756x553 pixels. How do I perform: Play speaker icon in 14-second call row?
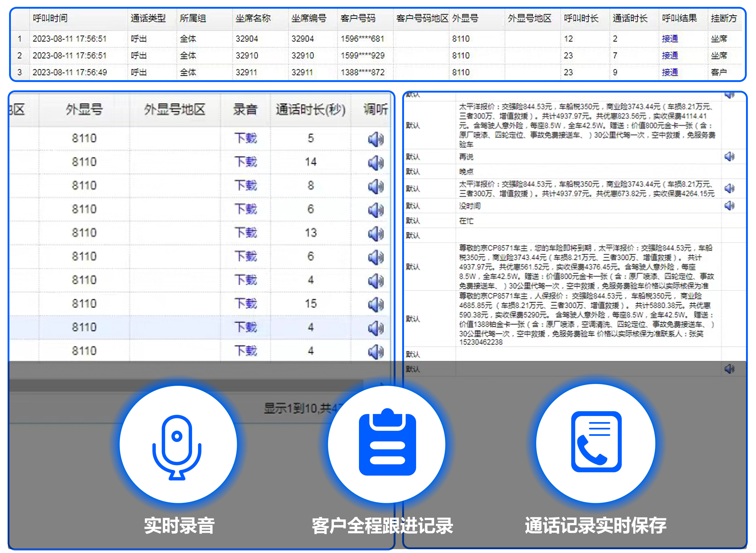[376, 163]
